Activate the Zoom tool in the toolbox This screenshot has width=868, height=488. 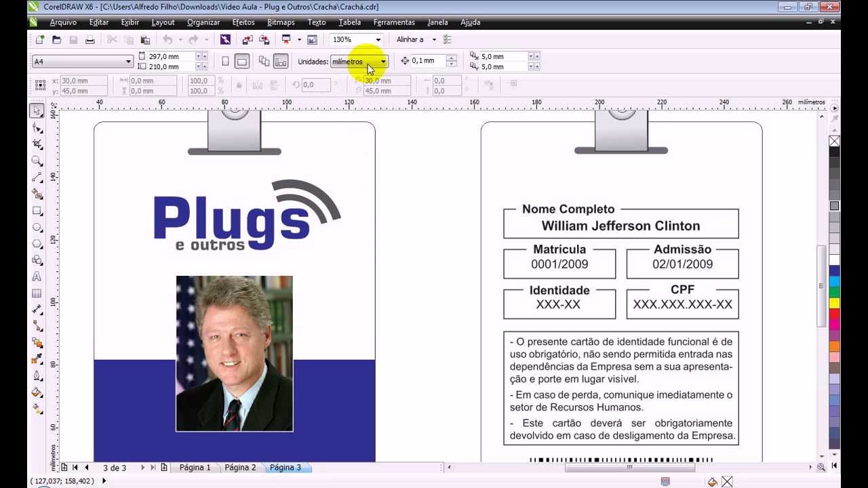37,161
